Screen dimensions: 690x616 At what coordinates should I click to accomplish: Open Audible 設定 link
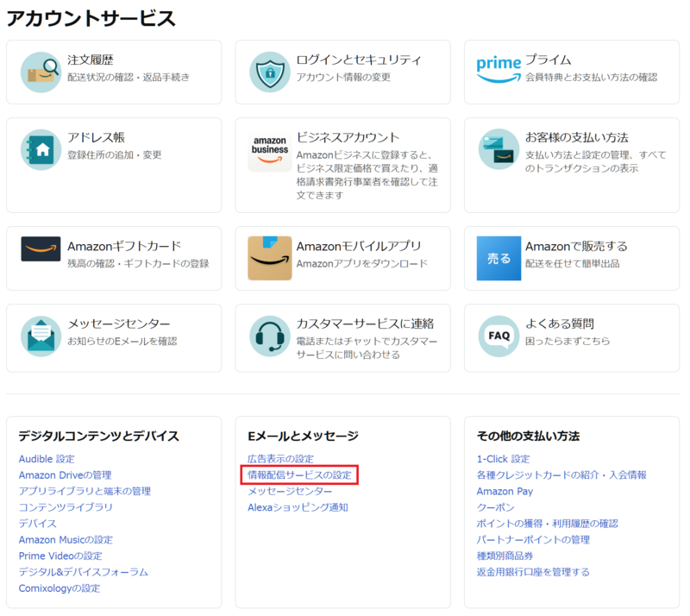[x=47, y=459]
